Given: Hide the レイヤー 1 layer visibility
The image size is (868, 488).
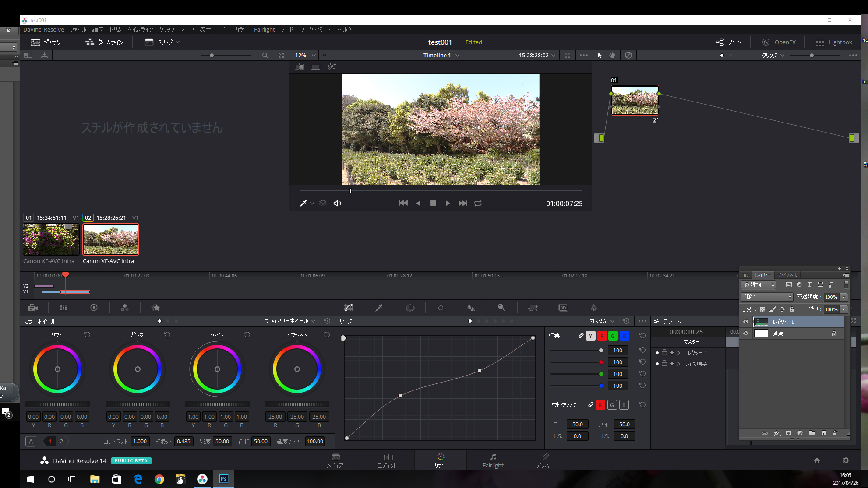Looking at the screenshot, I should pyautogui.click(x=746, y=322).
